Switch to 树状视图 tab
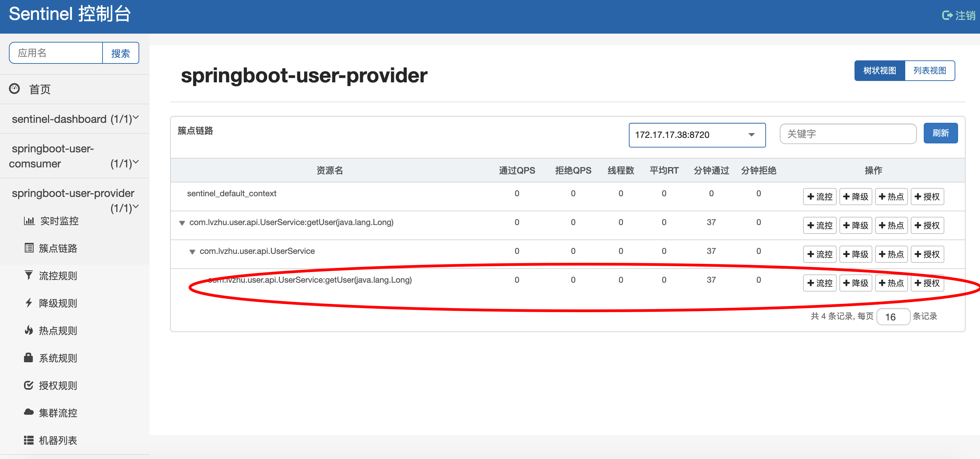Image resolution: width=980 pixels, height=459 pixels. [x=879, y=70]
